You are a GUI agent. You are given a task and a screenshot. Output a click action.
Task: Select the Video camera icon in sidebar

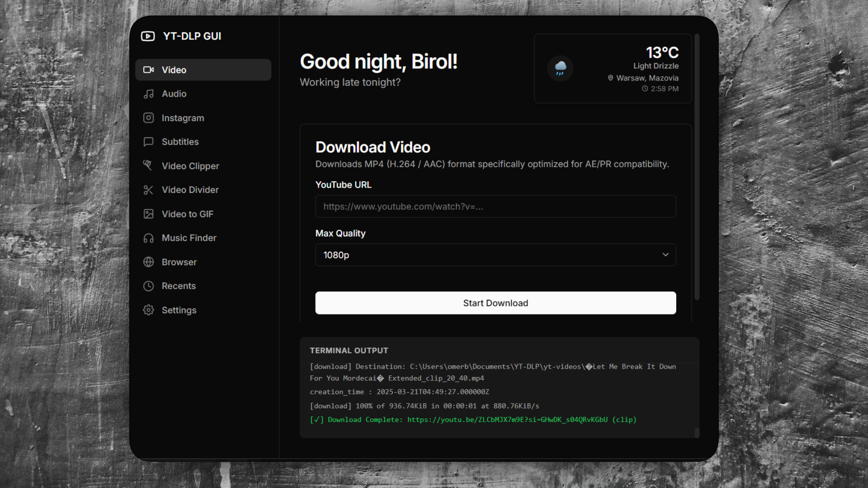(148, 70)
